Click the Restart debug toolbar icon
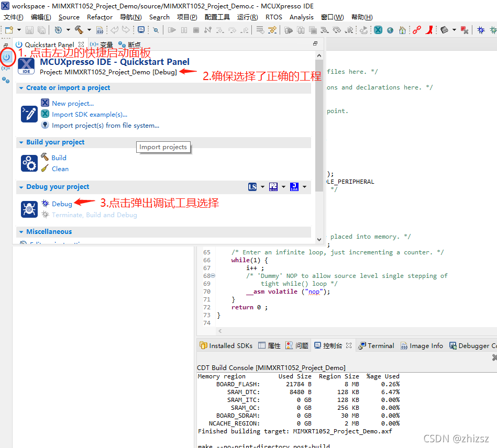Image resolution: width=497 pixels, height=448 pixels. [x=364, y=30]
